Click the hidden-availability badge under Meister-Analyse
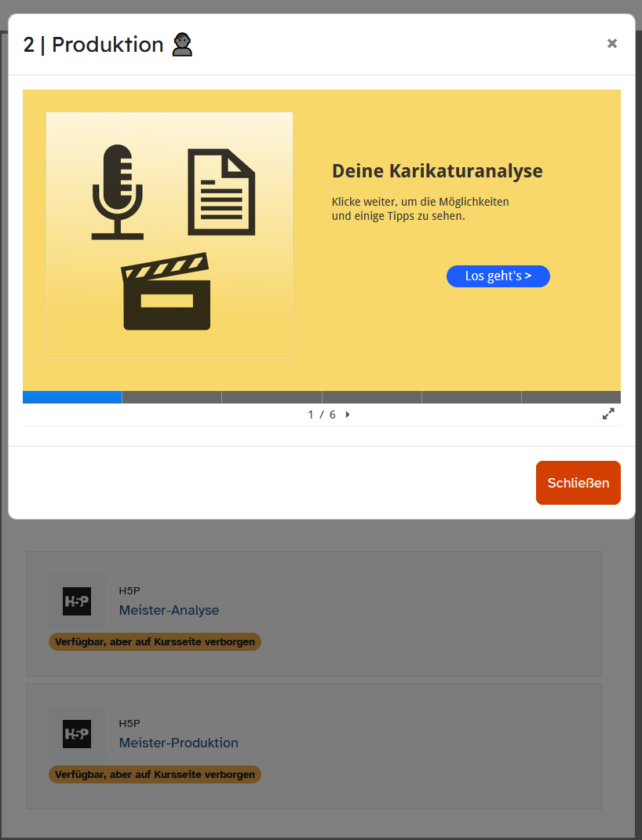642x840 pixels. tap(155, 642)
